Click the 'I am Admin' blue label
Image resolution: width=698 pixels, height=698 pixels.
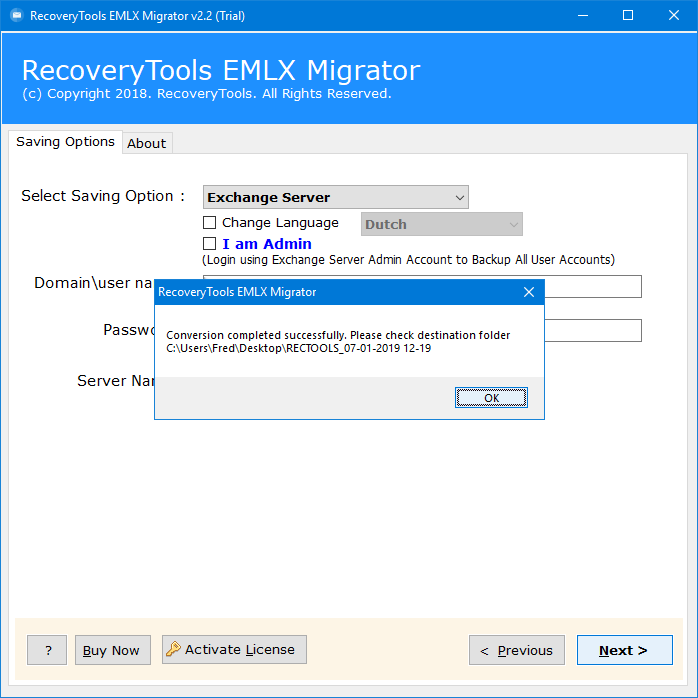267,244
